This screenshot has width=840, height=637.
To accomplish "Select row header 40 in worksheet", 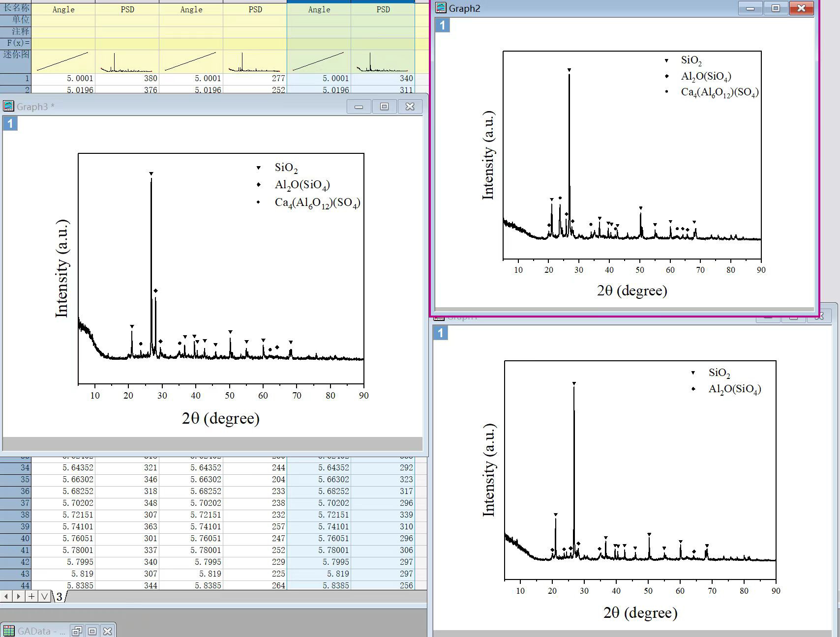I will (16, 538).
